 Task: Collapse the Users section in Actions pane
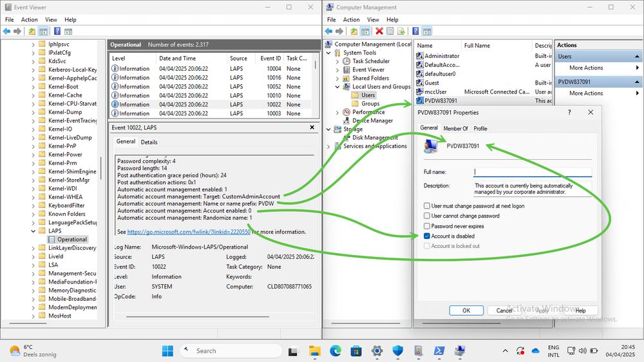pos(637,56)
